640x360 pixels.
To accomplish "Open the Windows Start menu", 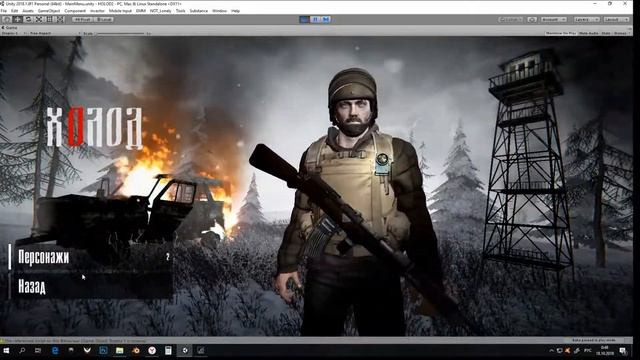I will pyautogui.click(x=7, y=351).
